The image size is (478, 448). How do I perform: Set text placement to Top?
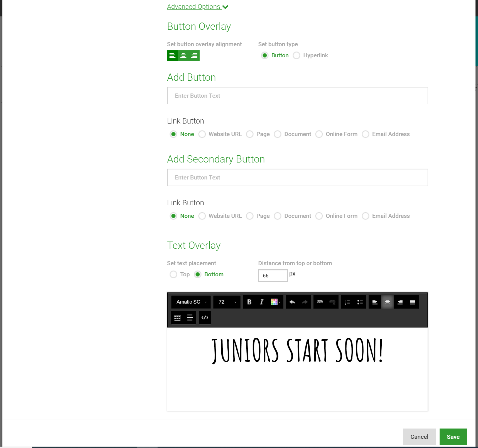(x=173, y=274)
